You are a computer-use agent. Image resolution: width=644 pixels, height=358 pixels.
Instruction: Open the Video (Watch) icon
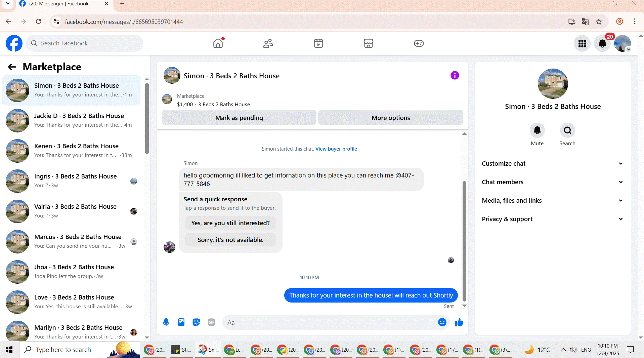pyautogui.click(x=318, y=43)
